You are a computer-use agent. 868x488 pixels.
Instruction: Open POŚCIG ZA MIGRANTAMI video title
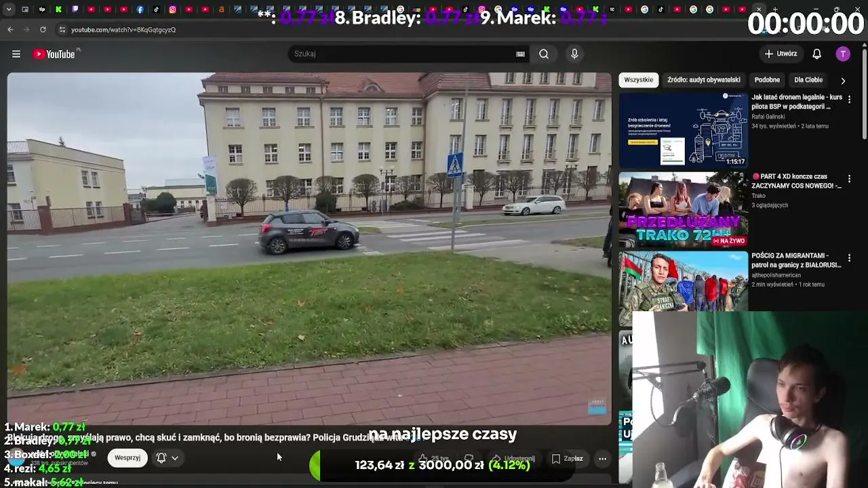point(797,261)
